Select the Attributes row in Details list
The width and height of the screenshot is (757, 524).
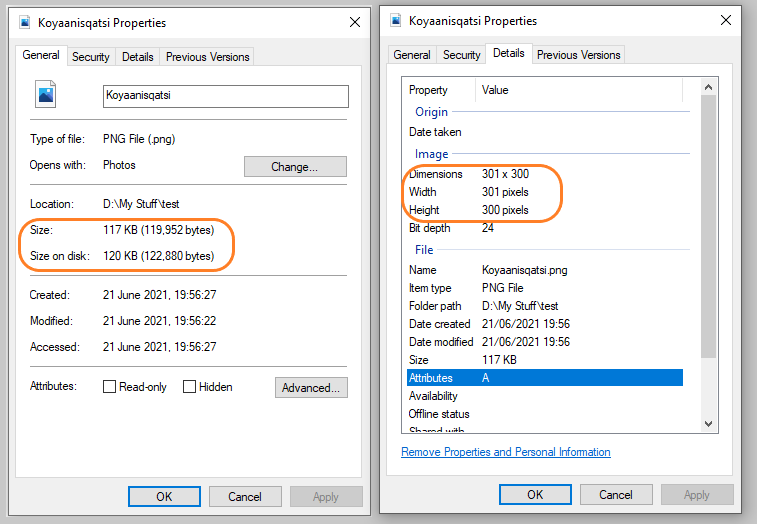click(x=544, y=378)
